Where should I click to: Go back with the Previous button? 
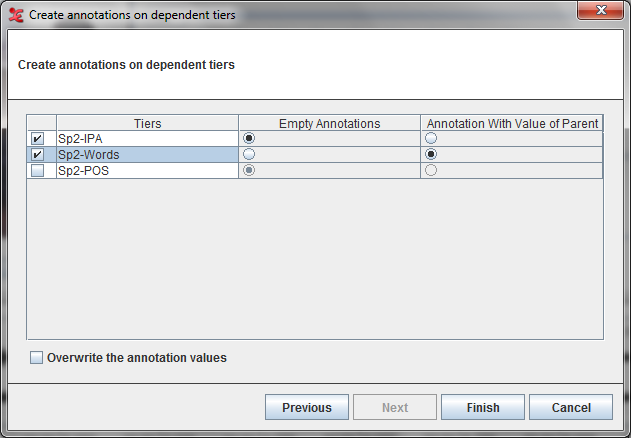306,407
